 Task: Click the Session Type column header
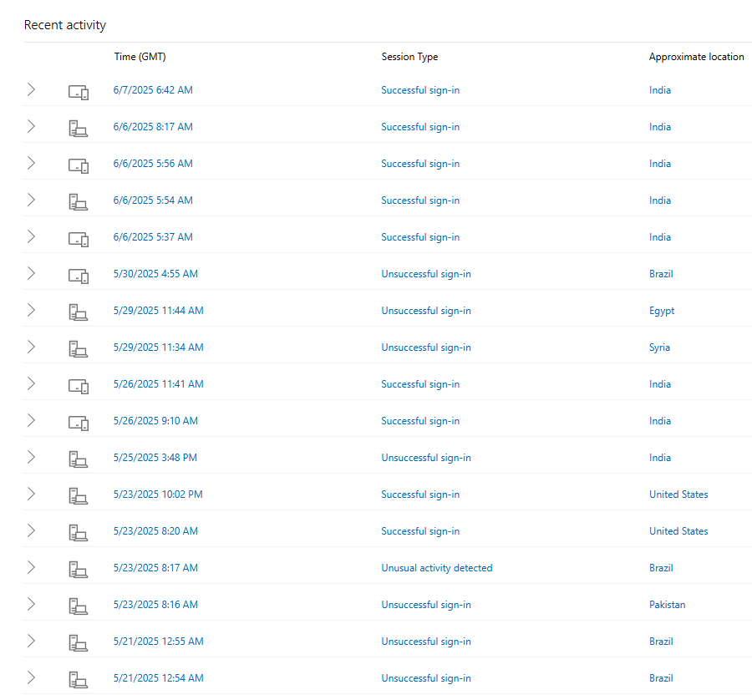coord(409,57)
